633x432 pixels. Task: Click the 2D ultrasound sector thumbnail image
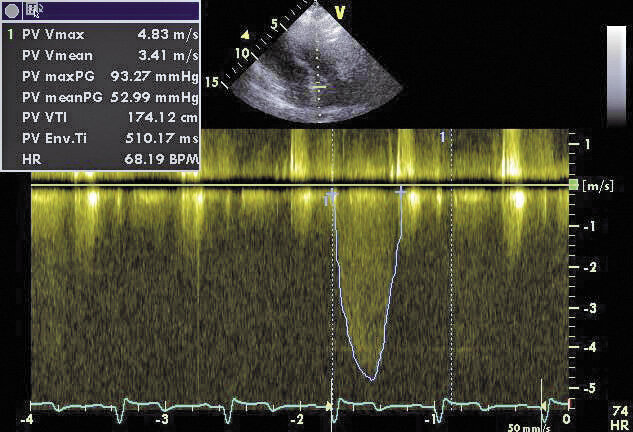317,65
